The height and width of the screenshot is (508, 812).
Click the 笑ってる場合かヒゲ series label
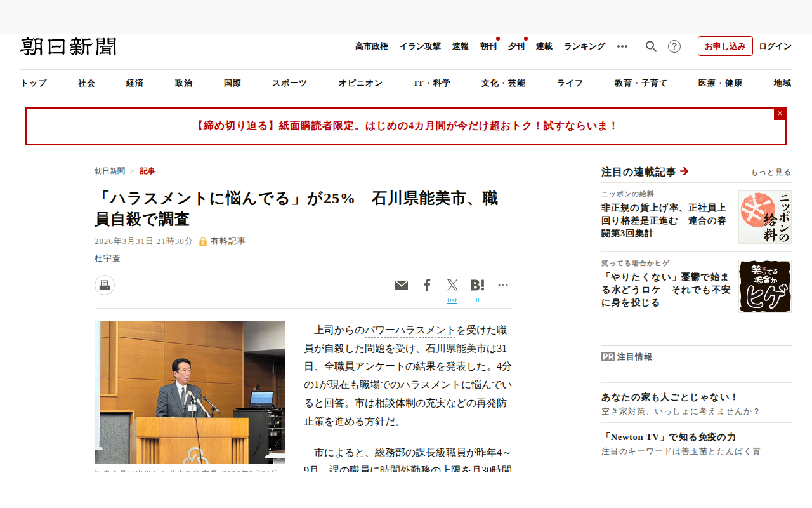point(636,263)
